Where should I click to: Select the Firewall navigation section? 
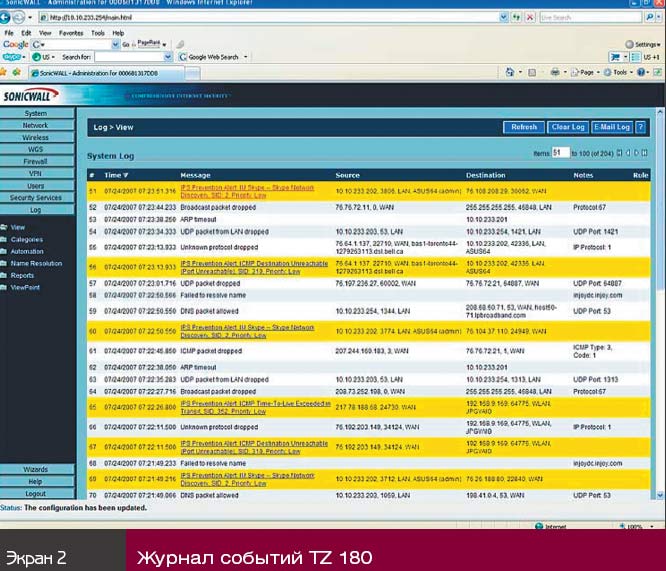click(36, 160)
